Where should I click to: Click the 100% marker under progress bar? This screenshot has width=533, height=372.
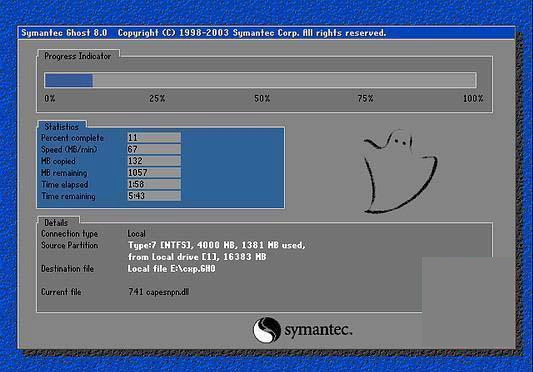[x=473, y=99]
